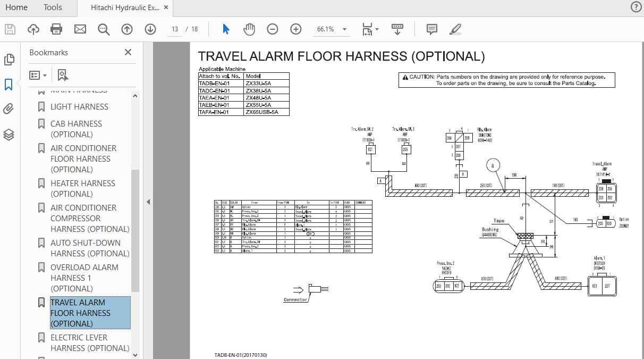
Task: Click the ZX33U-5A model cell
Action: coord(267,84)
